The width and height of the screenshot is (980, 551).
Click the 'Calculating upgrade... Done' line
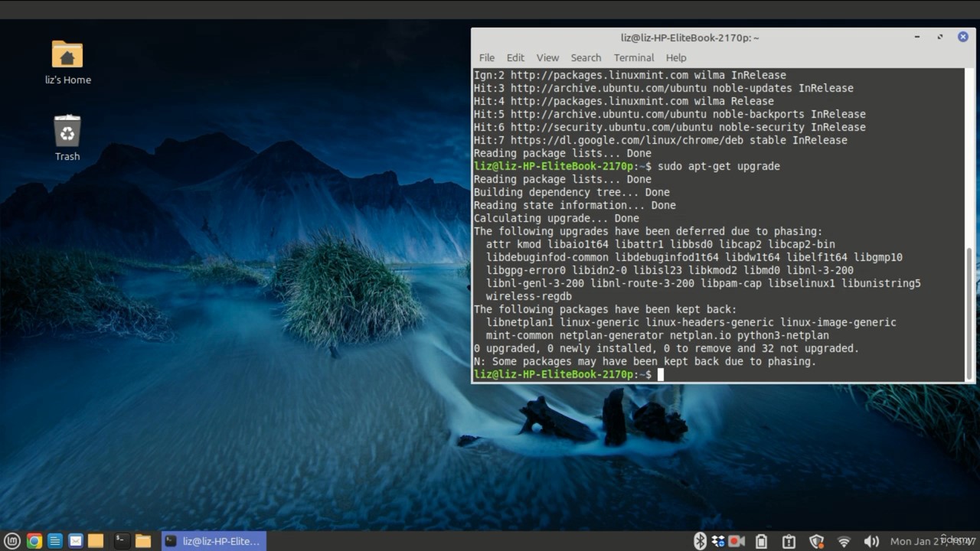(x=557, y=218)
